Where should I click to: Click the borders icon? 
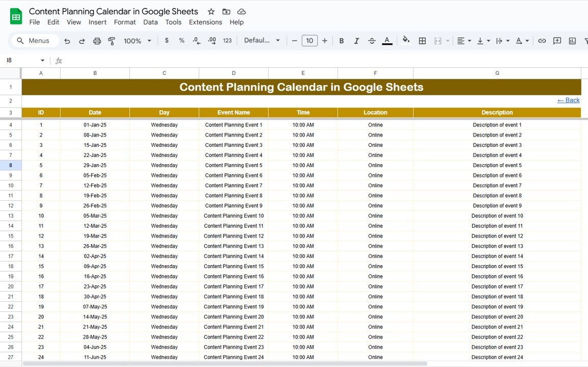(422, 41)
